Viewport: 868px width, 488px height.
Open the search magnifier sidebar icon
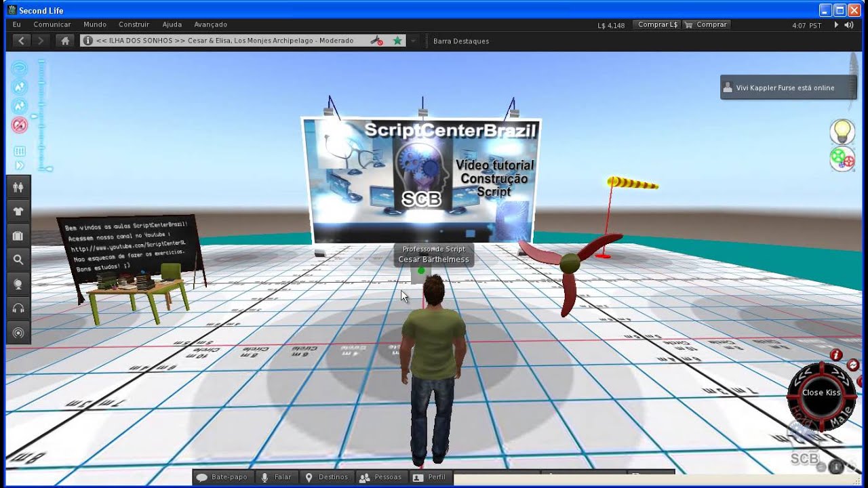18,260
